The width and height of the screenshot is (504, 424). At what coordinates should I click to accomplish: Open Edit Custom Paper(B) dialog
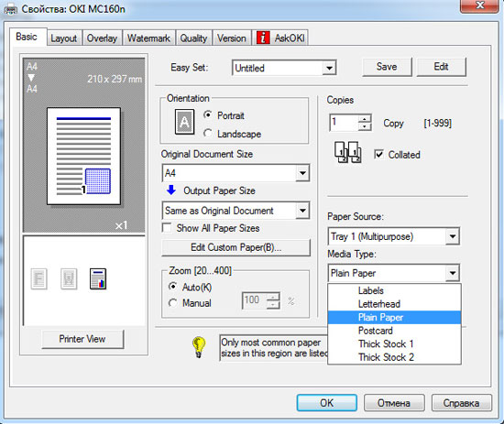tap(236, 247)
